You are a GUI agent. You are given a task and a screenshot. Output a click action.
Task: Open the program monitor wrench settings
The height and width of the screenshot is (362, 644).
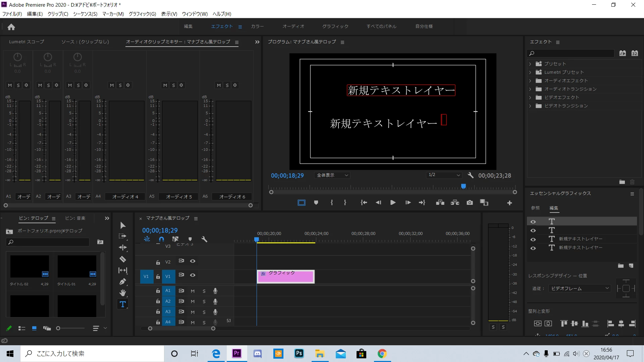click(x=471, y=175)
